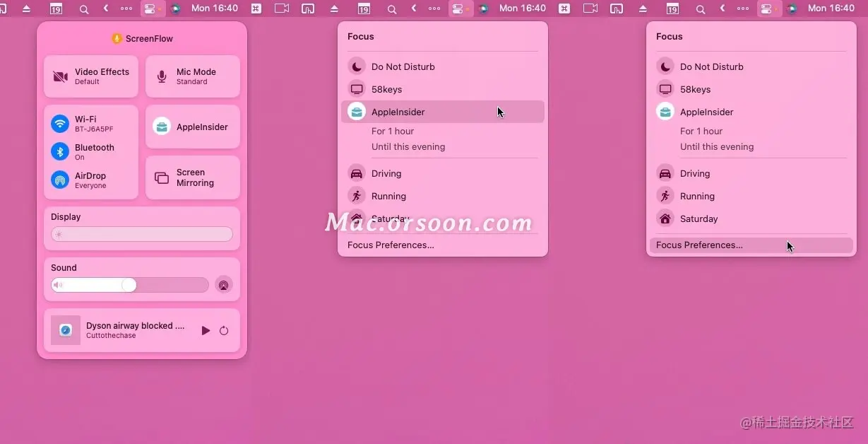Click the Control Center icon above the ScreenFlow panel
The height and width of the screenshot is (444, 868).
coord(151,8)
